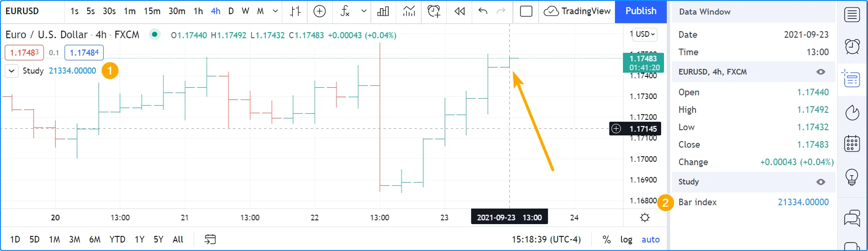Open the Create Alert clock icon
The height and width of the screenshot is (251, 868).
pos(434,11)
